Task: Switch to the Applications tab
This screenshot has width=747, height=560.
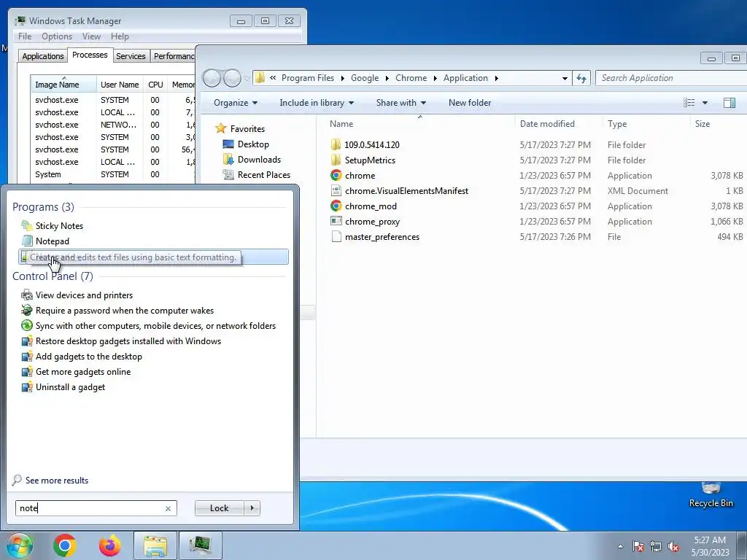Action: 43,55
